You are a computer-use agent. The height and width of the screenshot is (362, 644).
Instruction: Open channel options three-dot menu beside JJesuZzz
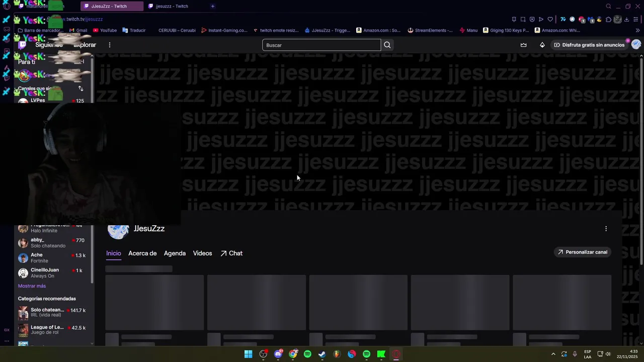click(606, 228)
